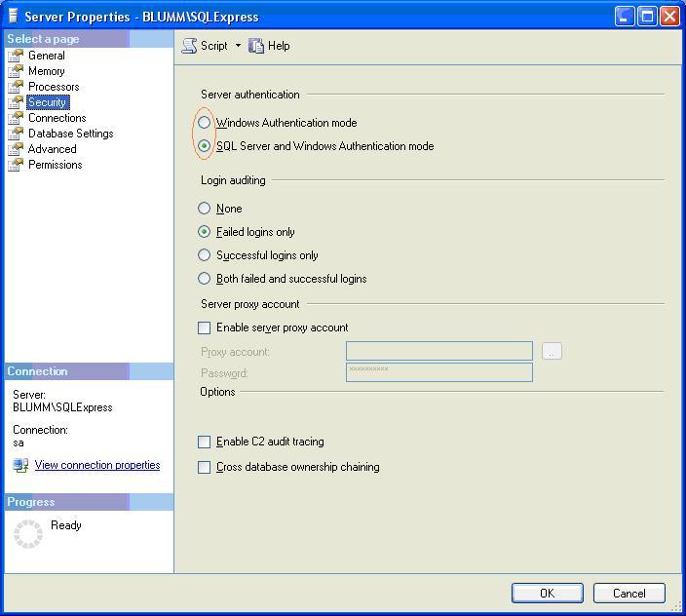Enable server proxy account checkbox
Viewport: 686px width, 616px height.
pos(205,327)
